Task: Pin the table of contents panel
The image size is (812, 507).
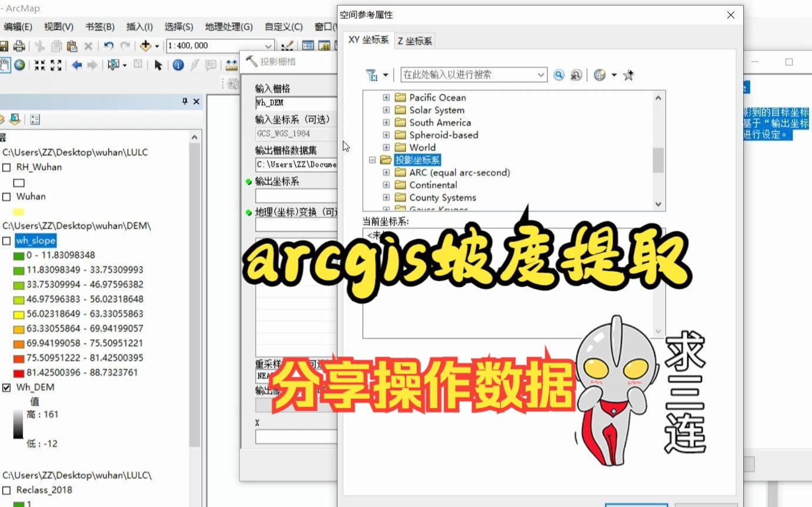Action: [185, 102]
